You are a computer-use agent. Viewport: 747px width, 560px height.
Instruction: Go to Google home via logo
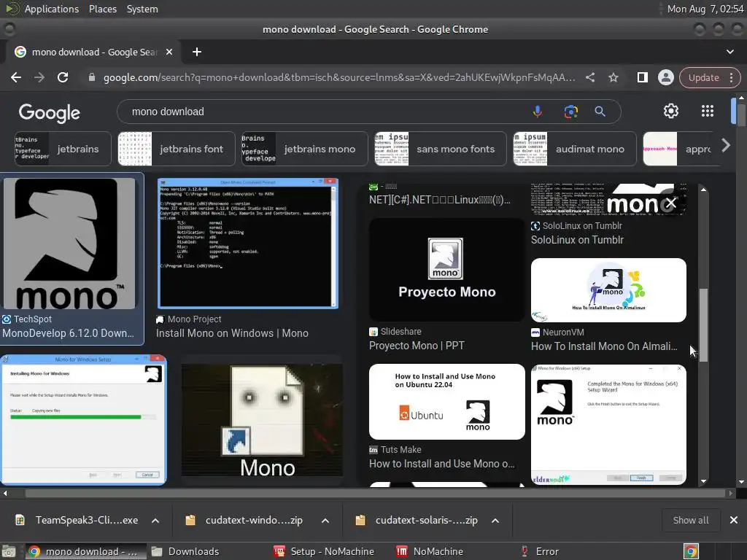click(50, 113)
